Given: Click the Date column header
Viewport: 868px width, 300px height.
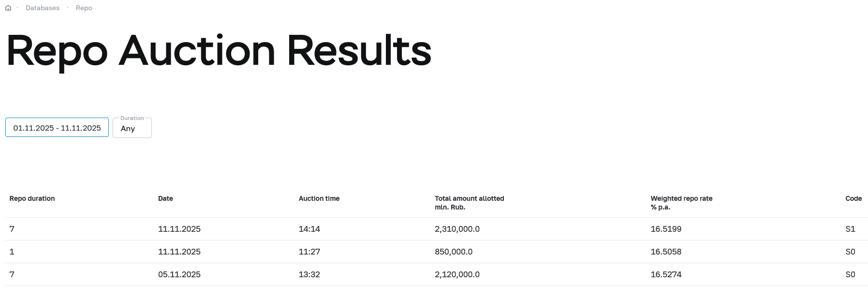Looking at the screenshot, I should pyautogui.click(x=165, y=198).
